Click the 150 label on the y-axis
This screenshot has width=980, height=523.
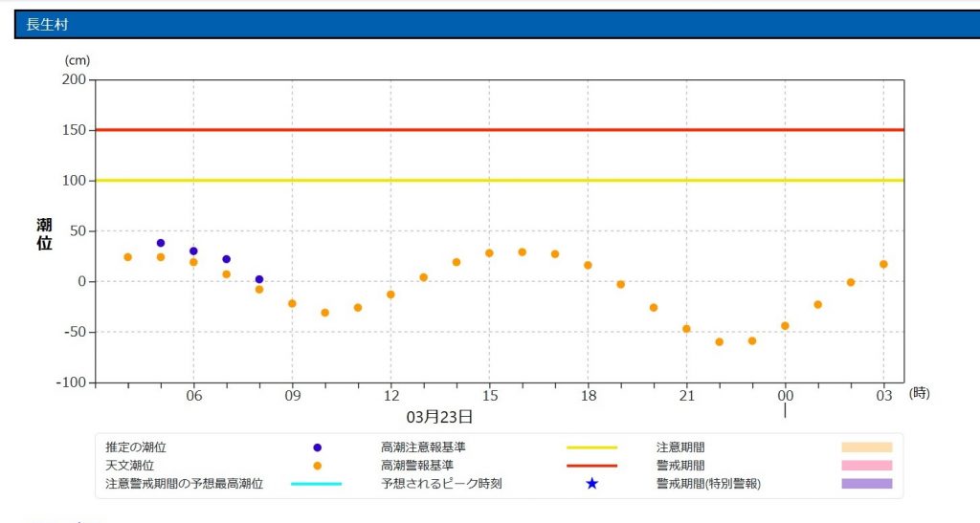coord(74,130)
